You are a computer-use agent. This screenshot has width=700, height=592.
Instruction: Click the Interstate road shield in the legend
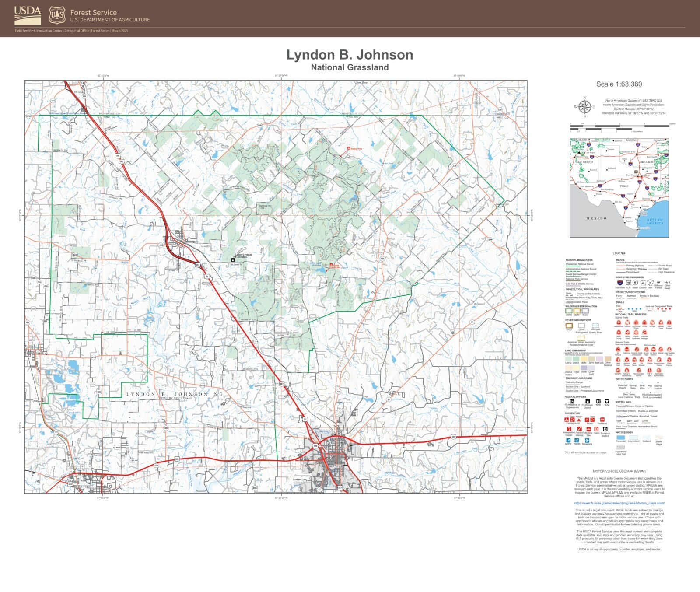tap(620, 283)
